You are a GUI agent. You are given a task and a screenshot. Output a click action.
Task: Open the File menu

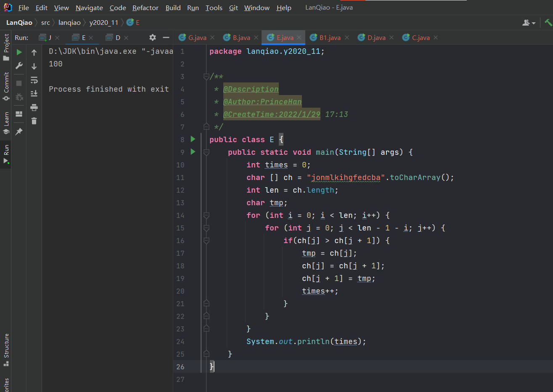[x=24, y=8]
